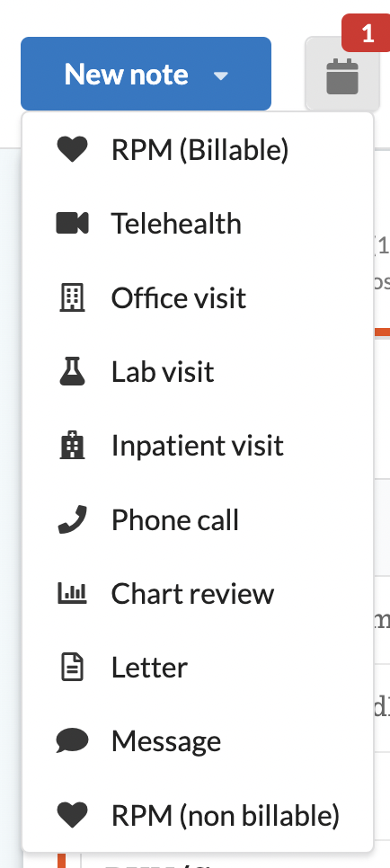Click the hospital icon for Inpatient visit
This screenshot has width=390, height=868.
click(x=72, y=446)
